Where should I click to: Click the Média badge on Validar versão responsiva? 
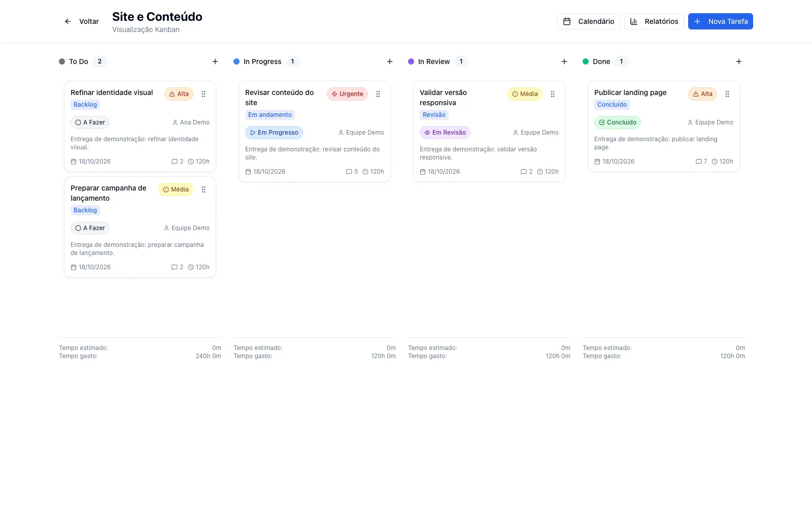click(525, 94)
